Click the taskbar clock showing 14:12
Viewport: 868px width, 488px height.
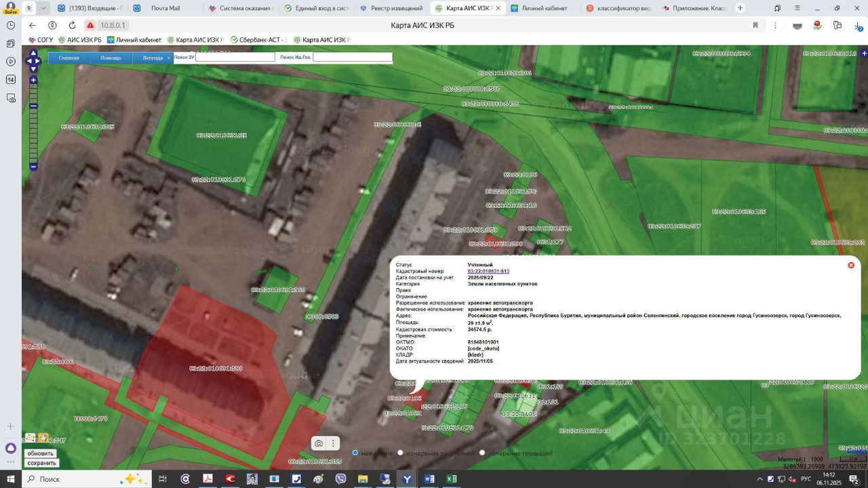[829, 479]
